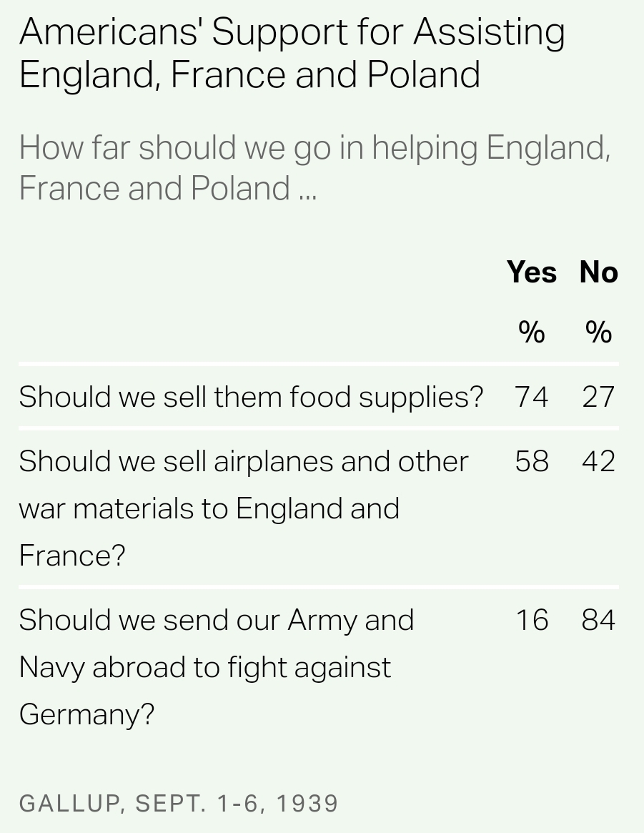Select the airplanes and war materials question
This screenshot has height=833, width=644.
243,508
